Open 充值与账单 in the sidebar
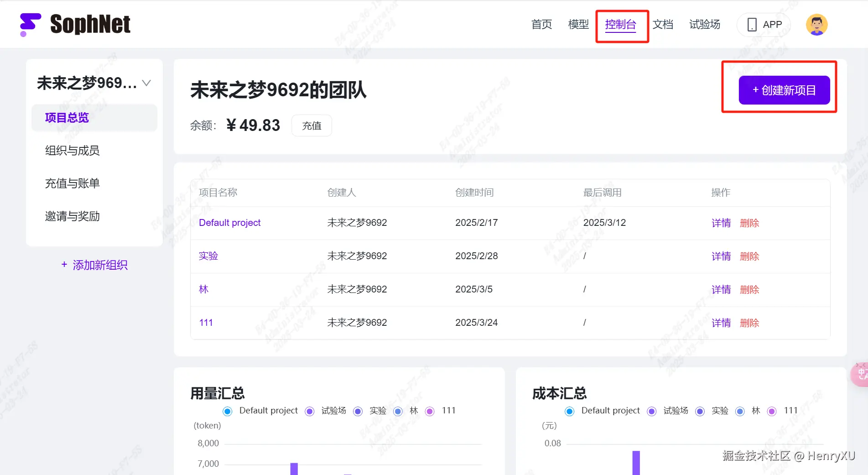The height and width of the screenshot is (475, 868). [x=72, y=183]
